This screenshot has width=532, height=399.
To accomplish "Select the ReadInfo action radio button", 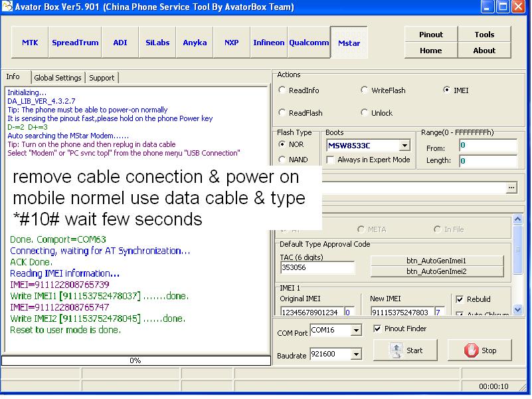I will 282,90.
